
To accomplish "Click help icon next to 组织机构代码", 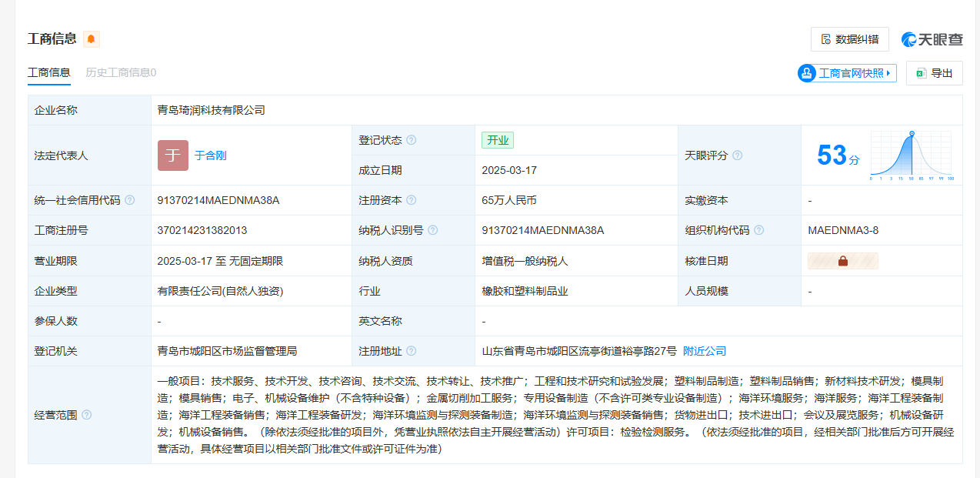I will pyautogui.click(x=759, y=230).
